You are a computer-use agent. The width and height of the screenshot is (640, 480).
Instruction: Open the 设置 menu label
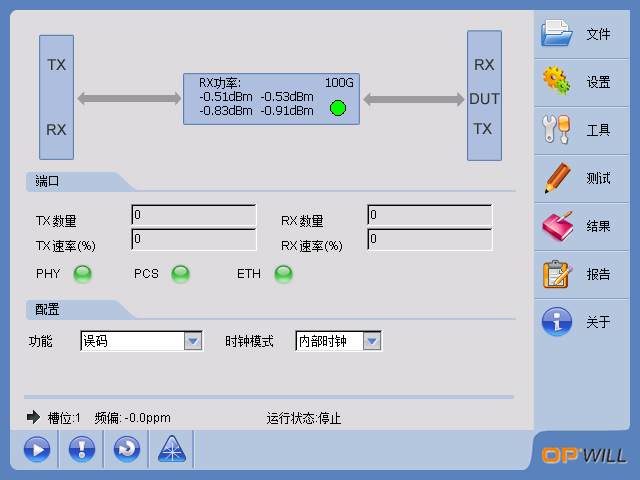pos(598,82)
